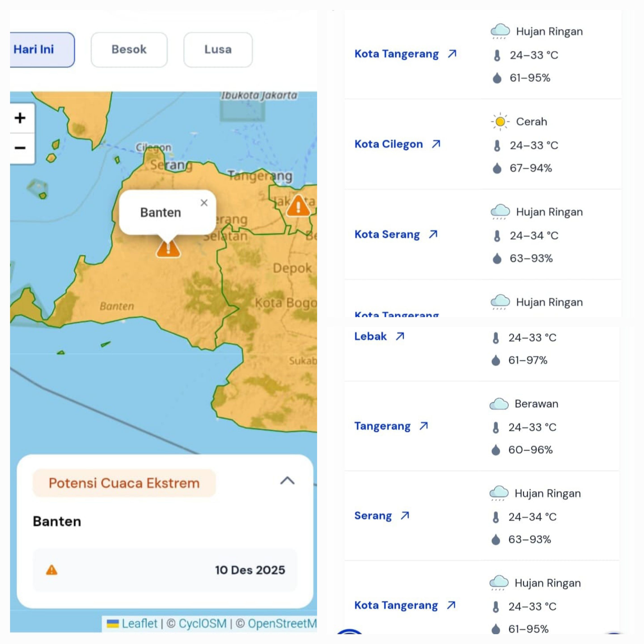
Task: Click the Berawan cloud icon
Action: tap(499, 404)
